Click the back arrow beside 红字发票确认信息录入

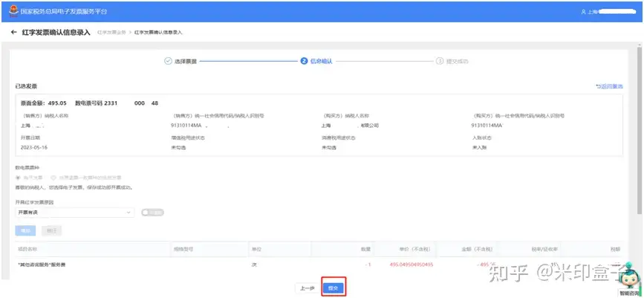(14, 32)
